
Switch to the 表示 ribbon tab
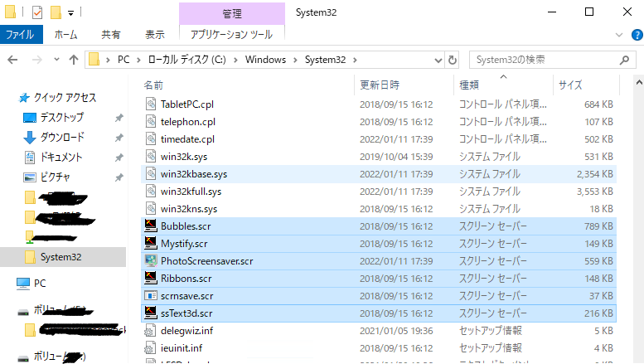coord(155,35)
